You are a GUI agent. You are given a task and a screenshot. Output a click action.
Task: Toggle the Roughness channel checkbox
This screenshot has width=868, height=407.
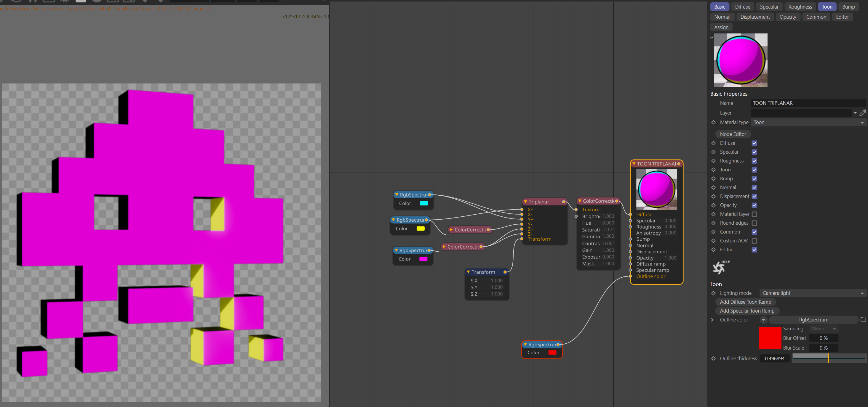click(x=754, y=161)
